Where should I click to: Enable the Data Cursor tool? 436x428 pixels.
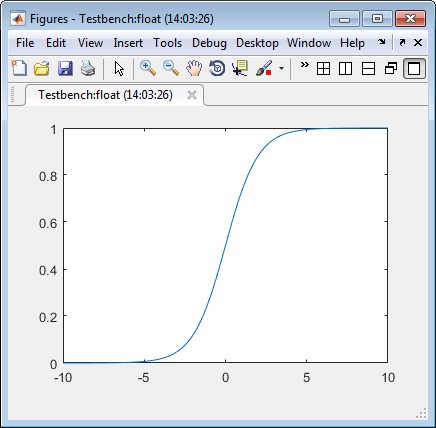pos(240,68)
